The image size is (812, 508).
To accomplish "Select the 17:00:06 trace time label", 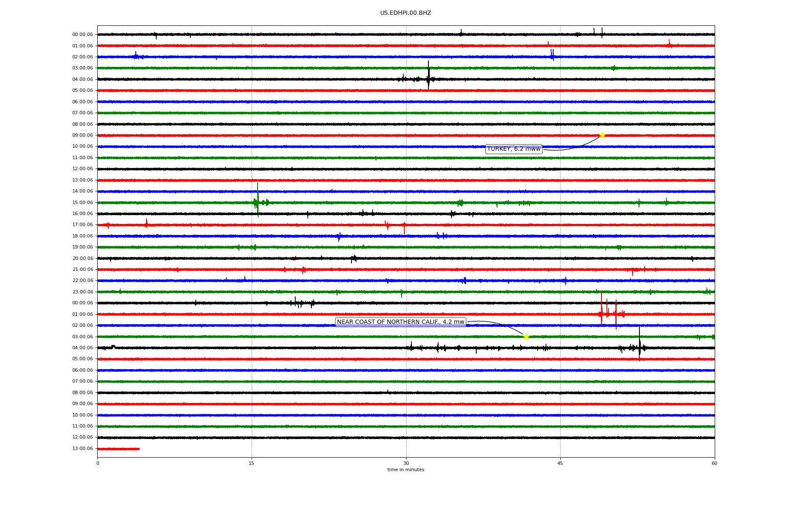I will pos(82,225).
